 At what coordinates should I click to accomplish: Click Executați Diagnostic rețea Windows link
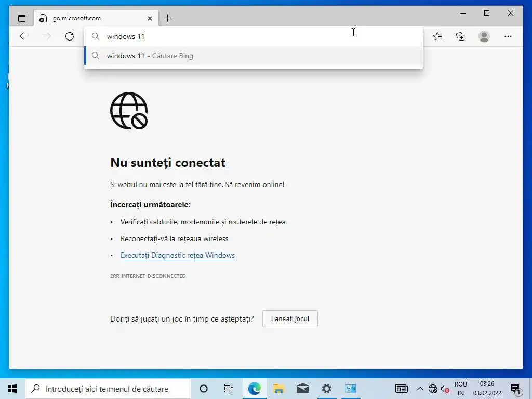coord(178,255)
